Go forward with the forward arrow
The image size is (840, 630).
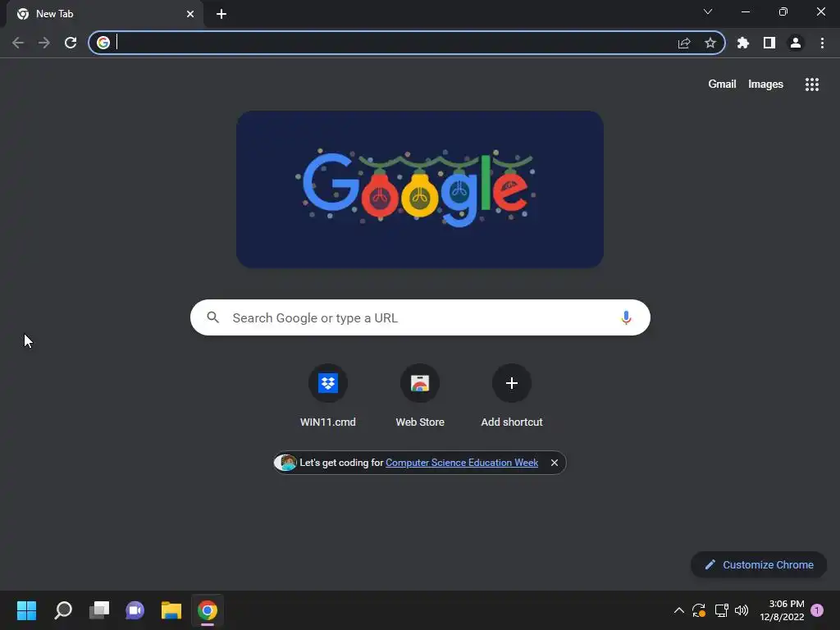point(44,43)
